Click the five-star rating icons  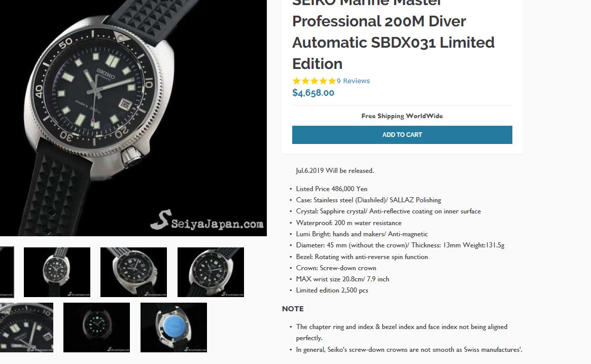[314, 81]
